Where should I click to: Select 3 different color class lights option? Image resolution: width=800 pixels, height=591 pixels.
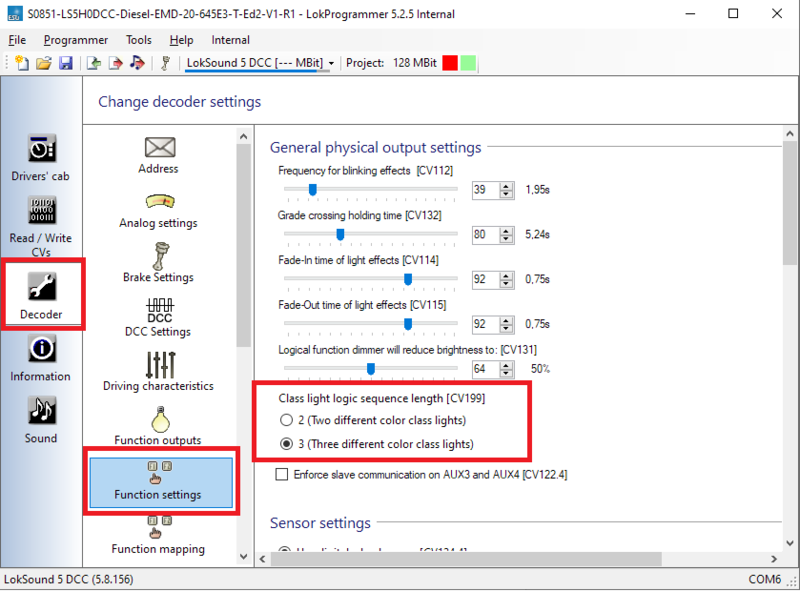coord(287,444)
